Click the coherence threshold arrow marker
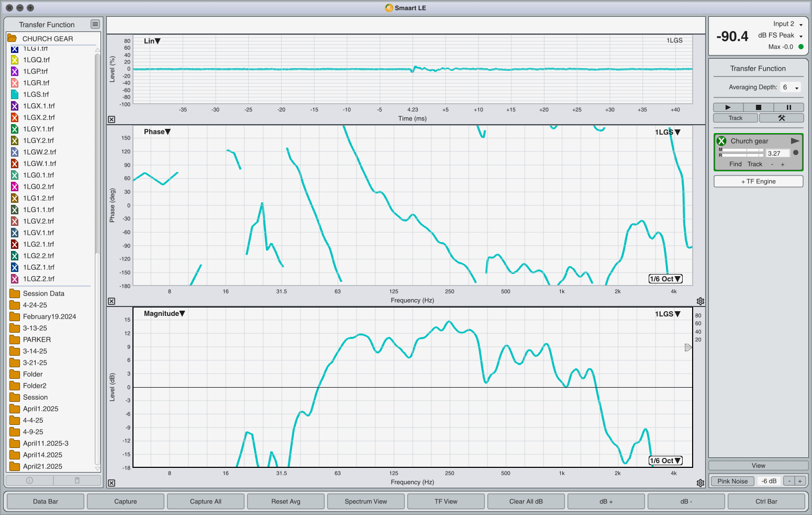Image resolution: width=812 pixels, height=515 pixels. [x=688, y=347]
